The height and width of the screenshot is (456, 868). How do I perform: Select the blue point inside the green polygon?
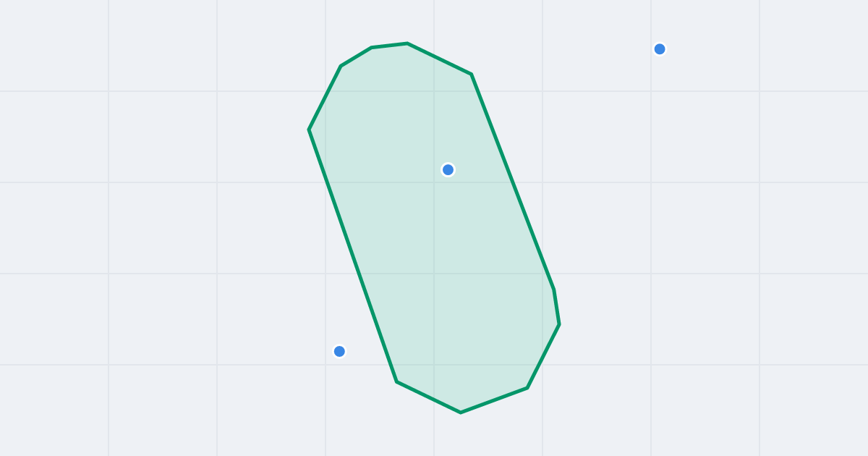(448, 169)
